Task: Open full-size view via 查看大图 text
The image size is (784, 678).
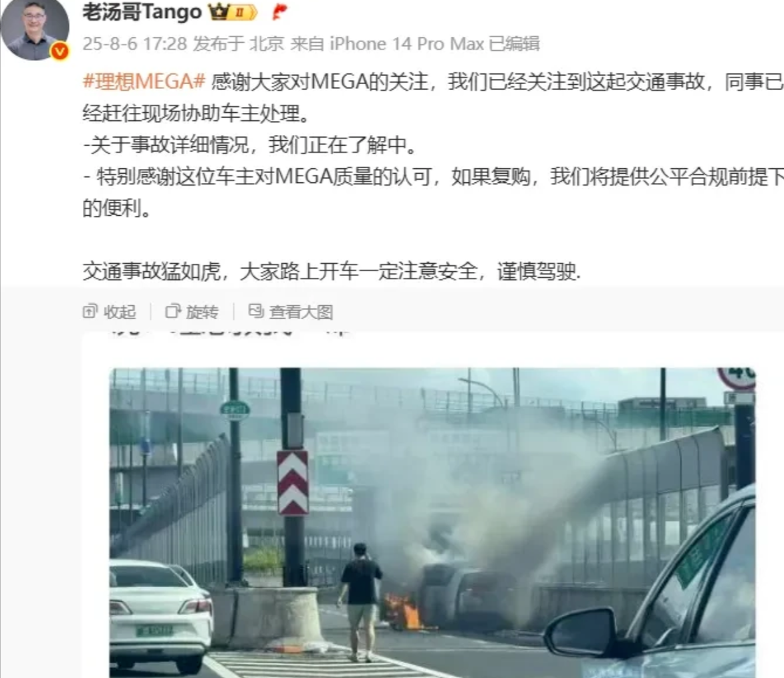Action: tap(301, 312)
